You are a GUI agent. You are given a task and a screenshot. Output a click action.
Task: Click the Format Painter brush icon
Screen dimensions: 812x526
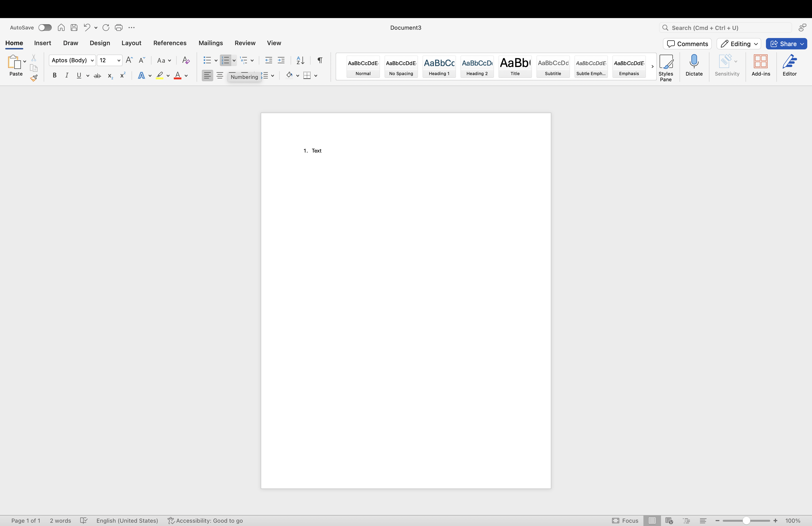pyautogui.click(x=34, y=78)
